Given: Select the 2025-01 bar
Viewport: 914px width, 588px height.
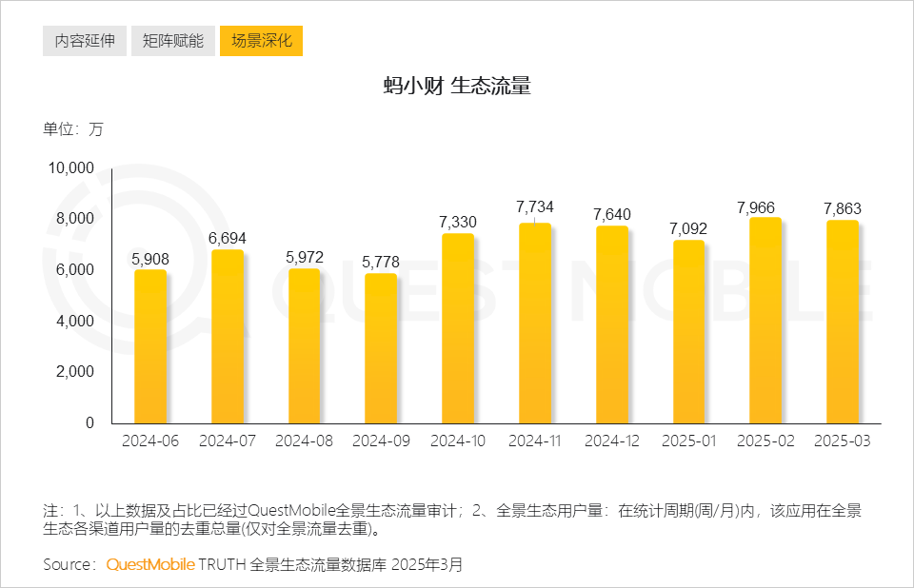Looking at the screenshot, I should [x=689, y=332].
